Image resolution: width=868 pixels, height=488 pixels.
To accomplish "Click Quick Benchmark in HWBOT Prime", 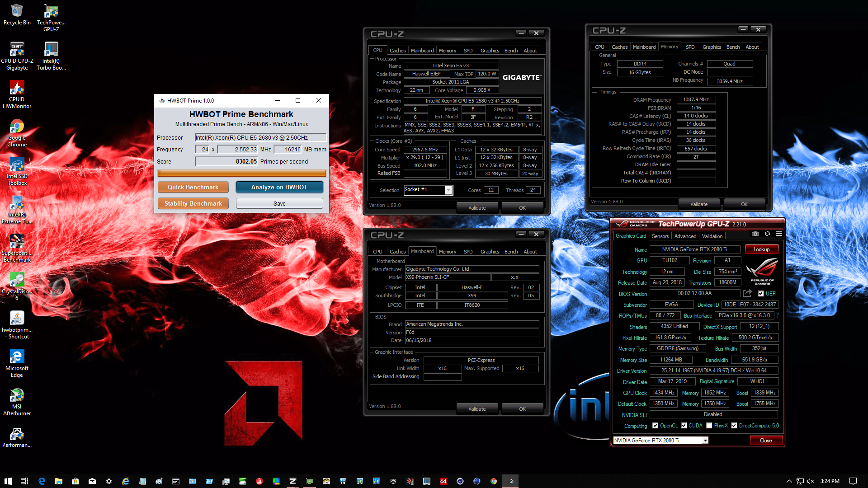I will [193, 187].
